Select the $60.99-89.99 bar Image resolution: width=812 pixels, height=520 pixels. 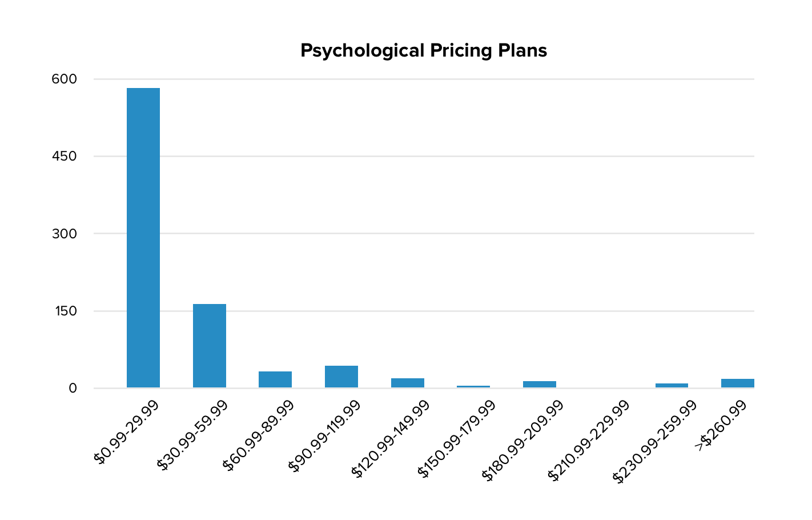pyautogui.click(x=275, y=379)
